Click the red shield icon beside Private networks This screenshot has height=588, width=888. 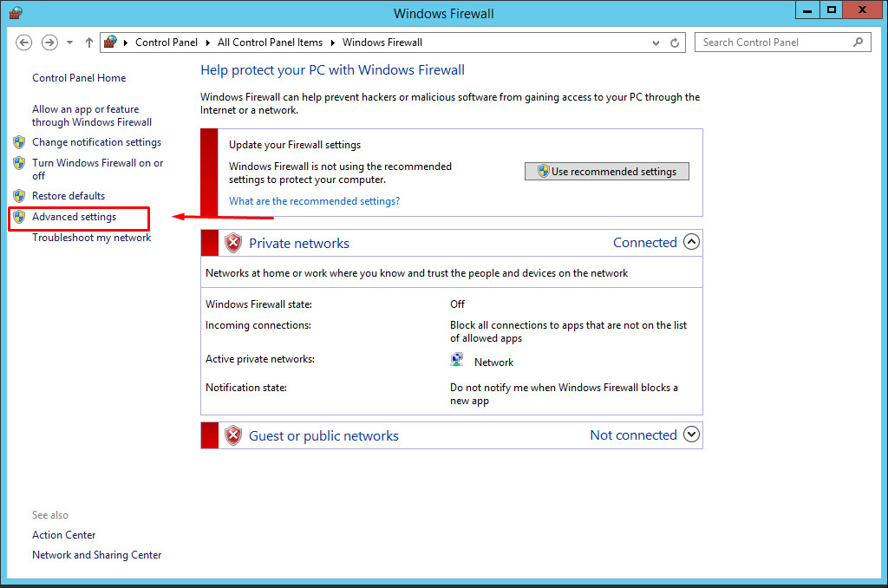click(x=233, y=243)
